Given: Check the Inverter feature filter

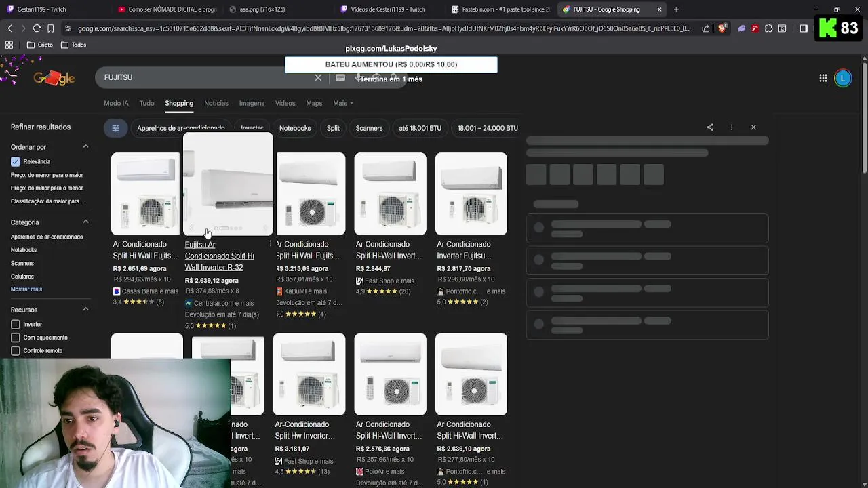Looking at the screenshot, I should pyautogui.click(x=16, y=324).
